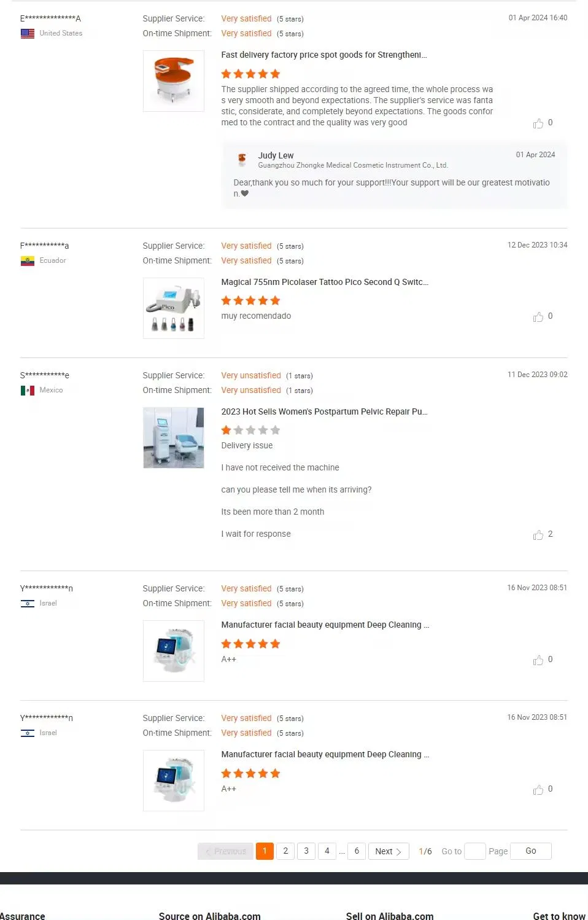Open 'Fast delivery factory price spot goods' product link

pyautogui.click(x=323, y=55)
